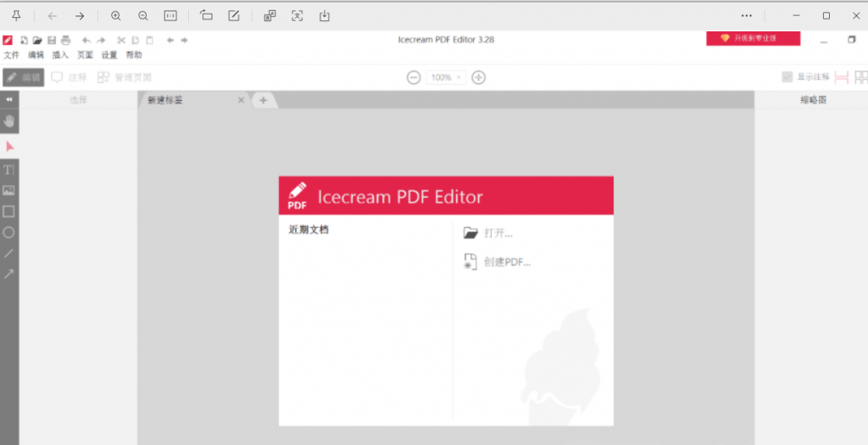Select the Line drawing tool
Viewport: 868px width, 445px height.
[9, 253]
